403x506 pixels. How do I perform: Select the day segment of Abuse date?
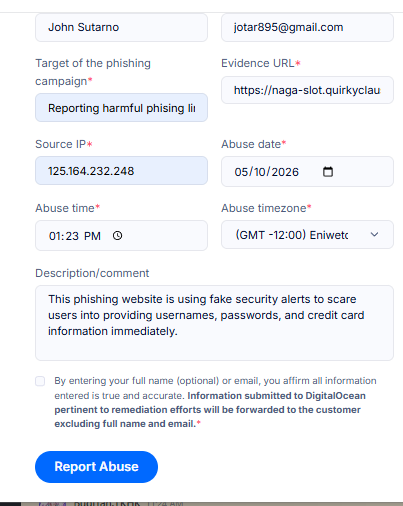click(261, 172)
